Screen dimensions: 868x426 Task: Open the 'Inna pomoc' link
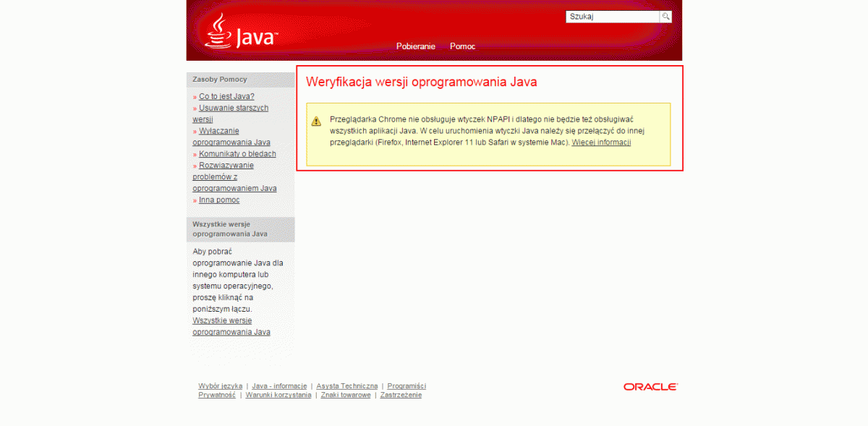(x=219, y=200)
